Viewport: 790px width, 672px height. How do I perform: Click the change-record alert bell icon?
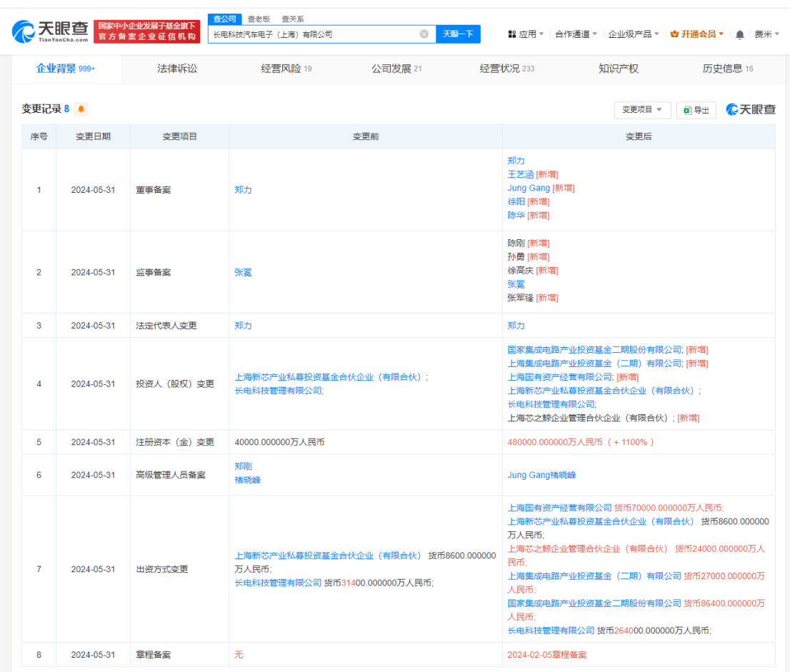click(x=81, y=109)
